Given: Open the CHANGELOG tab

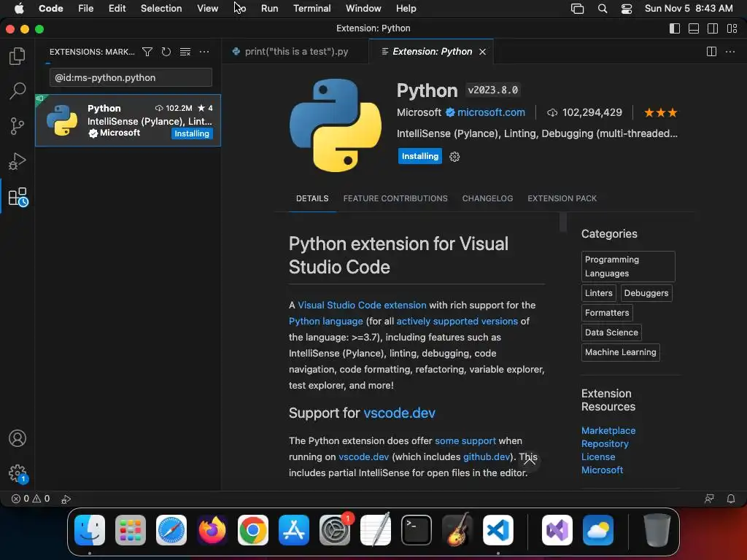Looking at the screenshot, I should click(x=487, y=198).
